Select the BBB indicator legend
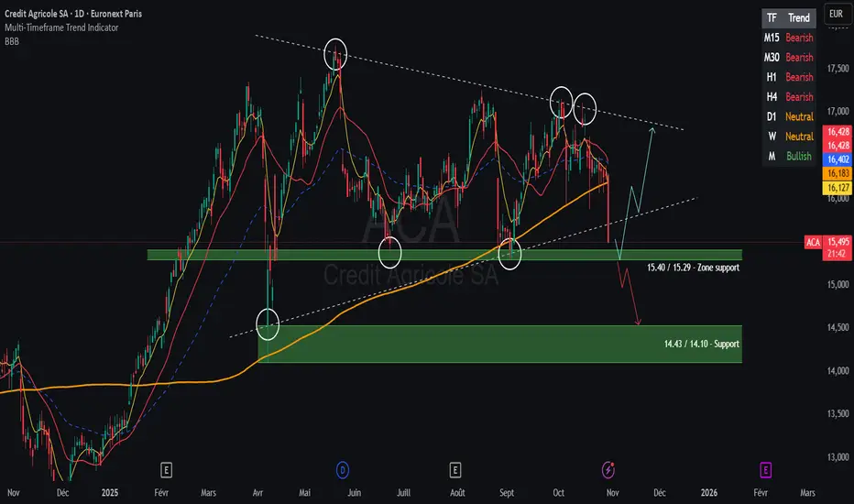 pyautogui.click(x=11, y=41)
